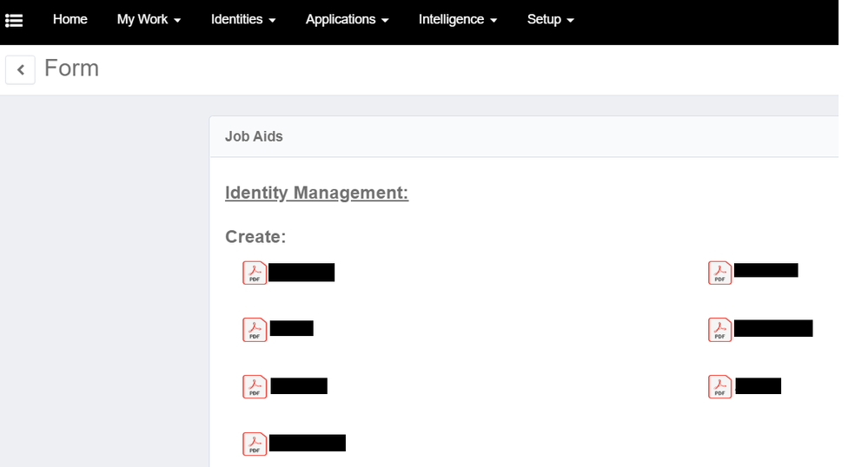This screenshot has height=467, width=868.
Task: Click the redacted link beside the top-right PDF icon
Action: (765, 270)
